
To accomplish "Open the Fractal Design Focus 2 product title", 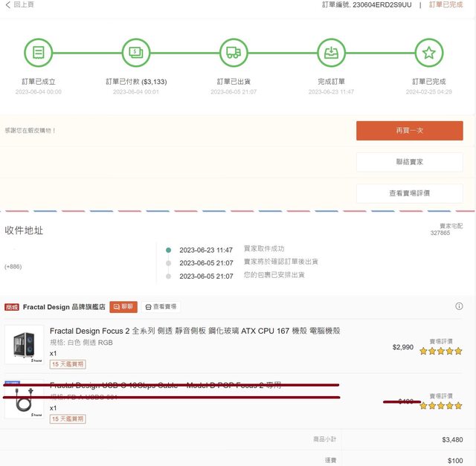I will [x=195, y=331].
